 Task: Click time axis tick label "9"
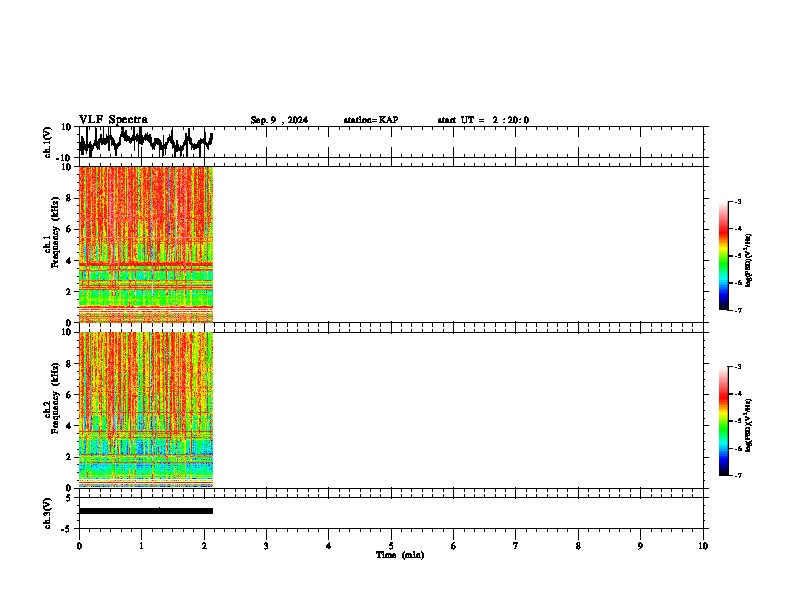click(x=640, y=546)
